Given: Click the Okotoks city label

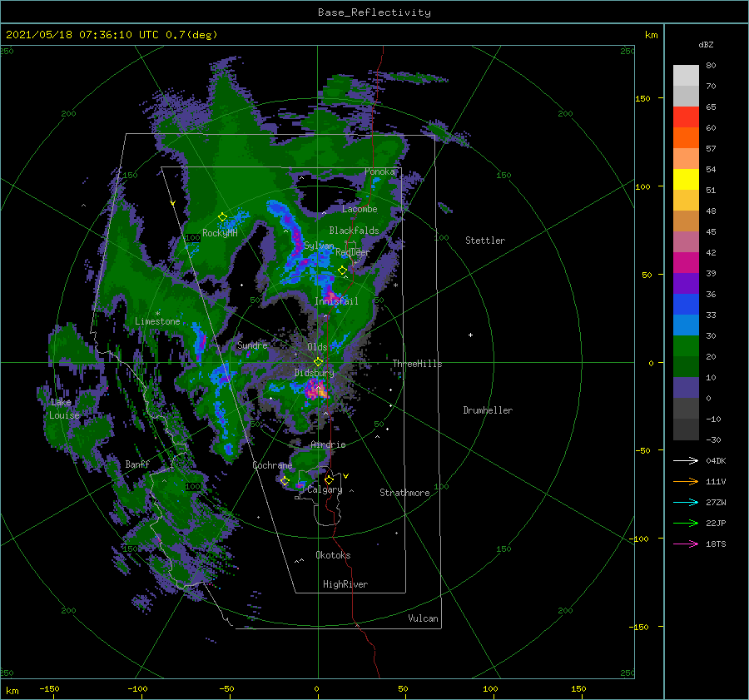Looking at the screenshot, I should (333, 555).
